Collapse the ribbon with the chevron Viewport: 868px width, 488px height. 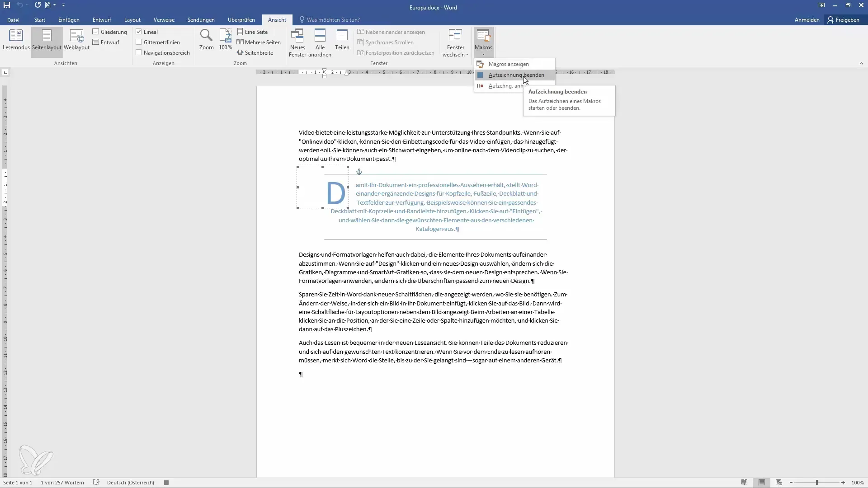[861, 64]
